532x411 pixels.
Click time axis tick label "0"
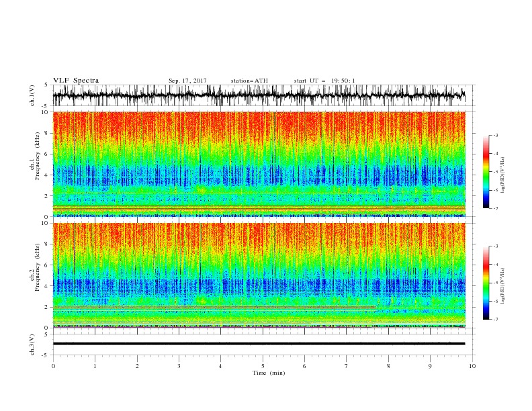(53, 366)
